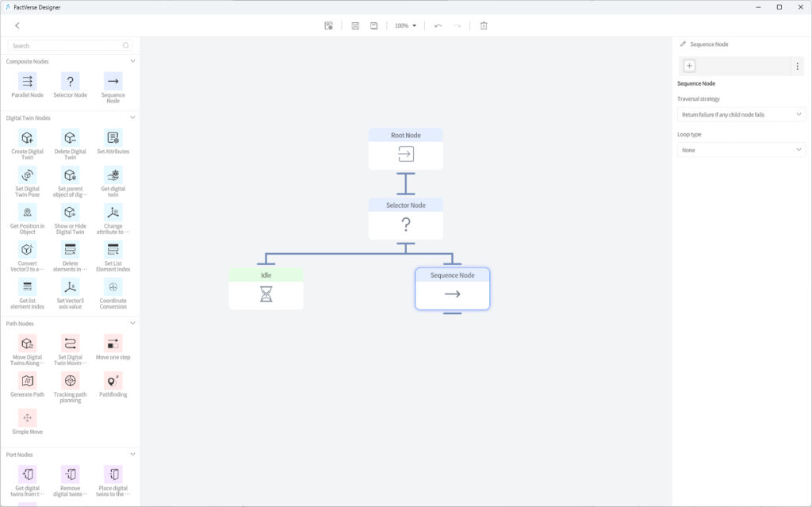Click the Move one step node icon

tap(113, 344)
